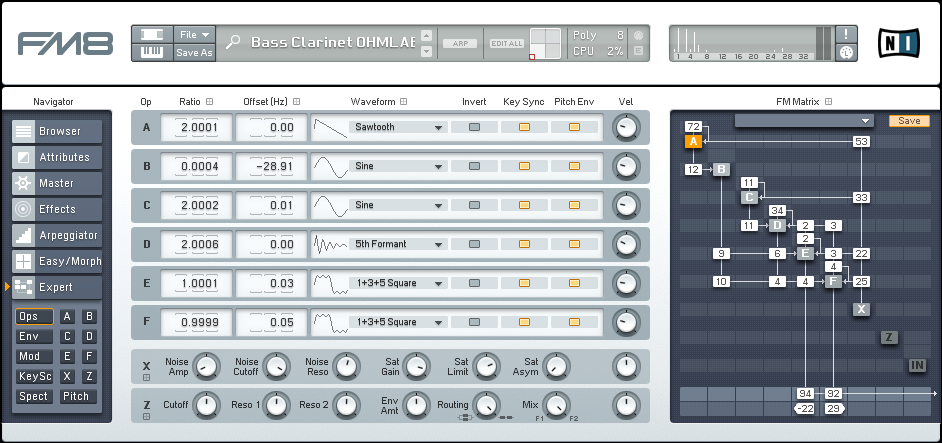Toggle Pitch Env for operator E
Screen dimensions: 942x443
click(574, 283)
